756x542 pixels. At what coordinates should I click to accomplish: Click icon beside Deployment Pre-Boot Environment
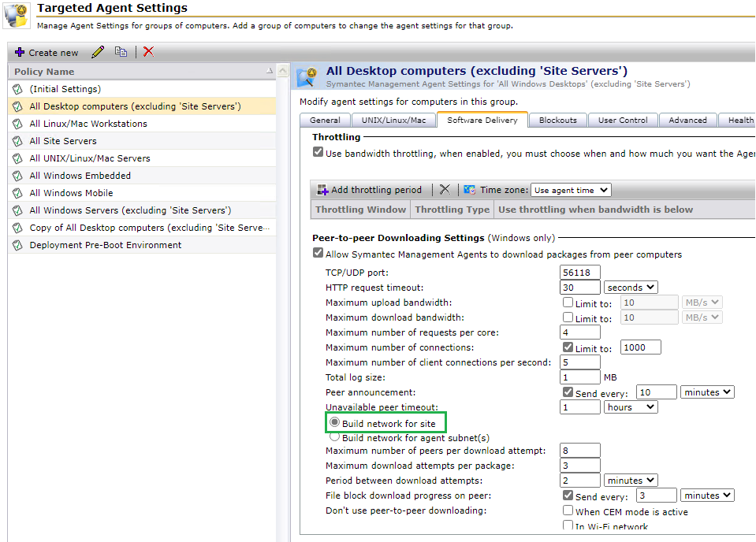click(18, 245)
